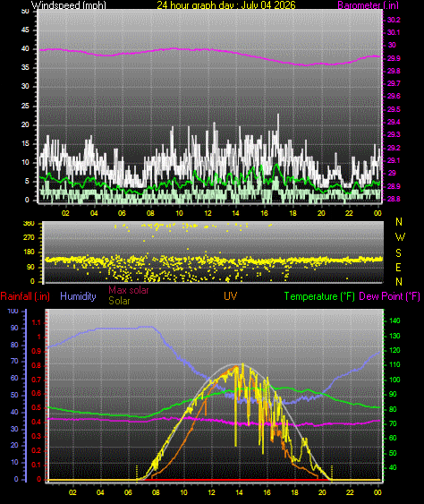Screen dimensions: 424x504
Task: Click the 60 mark on temperature axis
Action: click(393, 438)
